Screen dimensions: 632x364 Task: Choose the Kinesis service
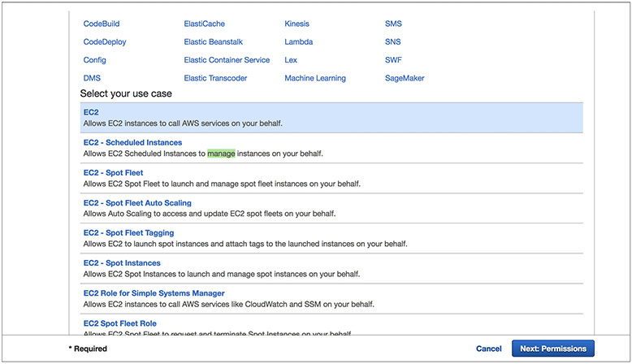click(297, 24)
